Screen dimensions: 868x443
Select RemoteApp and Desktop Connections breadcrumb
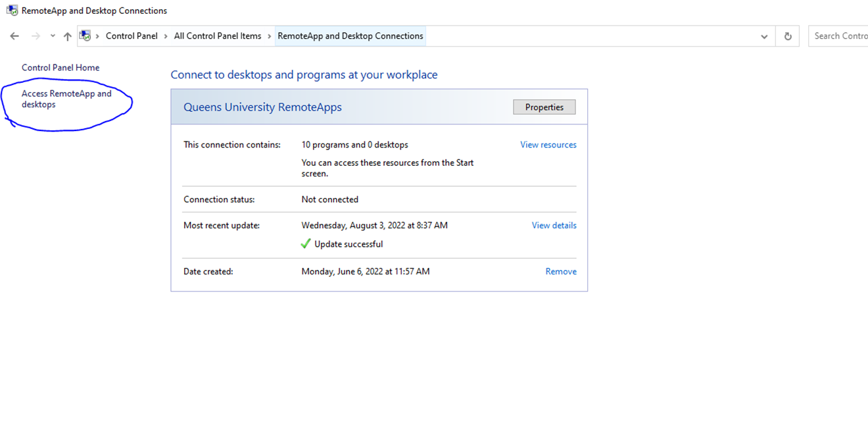click(350, 36)
